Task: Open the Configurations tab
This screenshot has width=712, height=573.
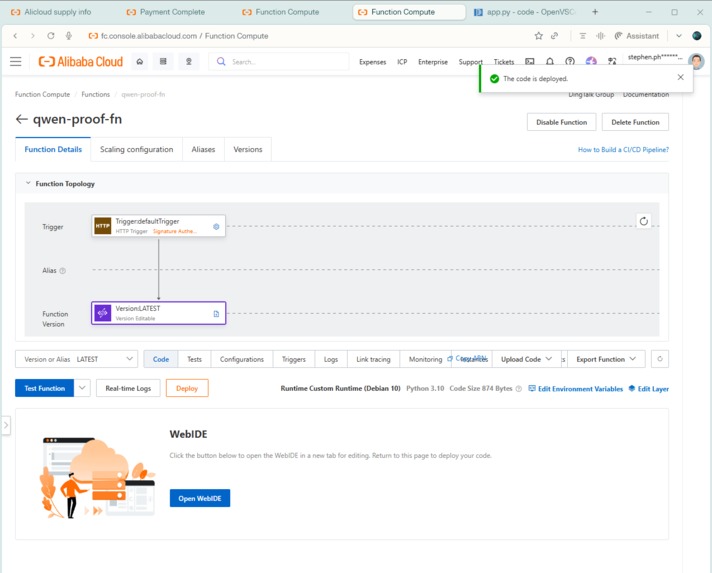Action: click(242, 359)
